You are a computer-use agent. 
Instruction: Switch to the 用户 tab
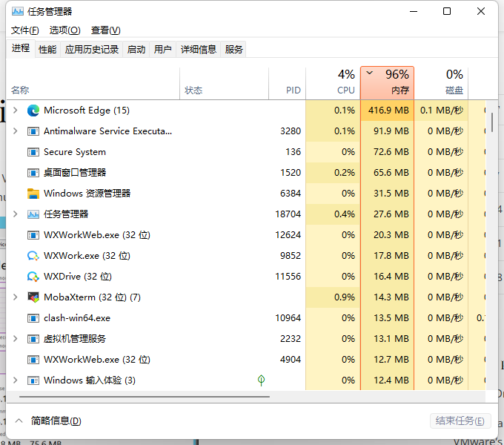tap(162, 50)
